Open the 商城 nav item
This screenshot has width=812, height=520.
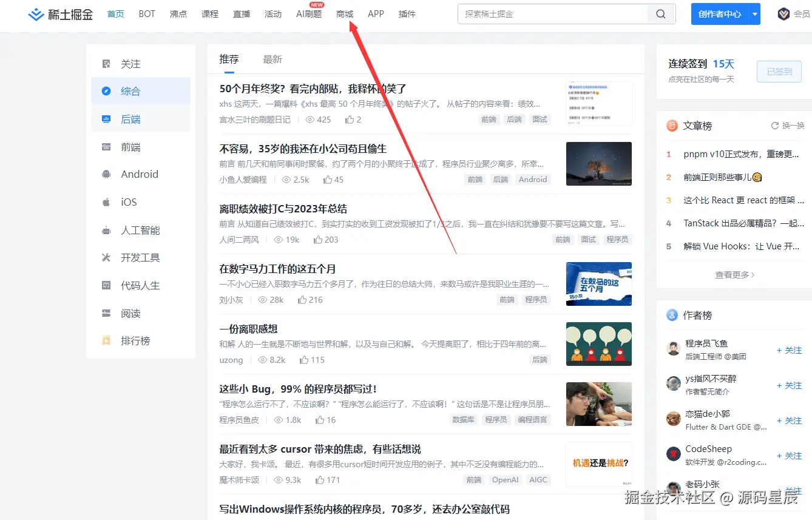click(345, 14)
